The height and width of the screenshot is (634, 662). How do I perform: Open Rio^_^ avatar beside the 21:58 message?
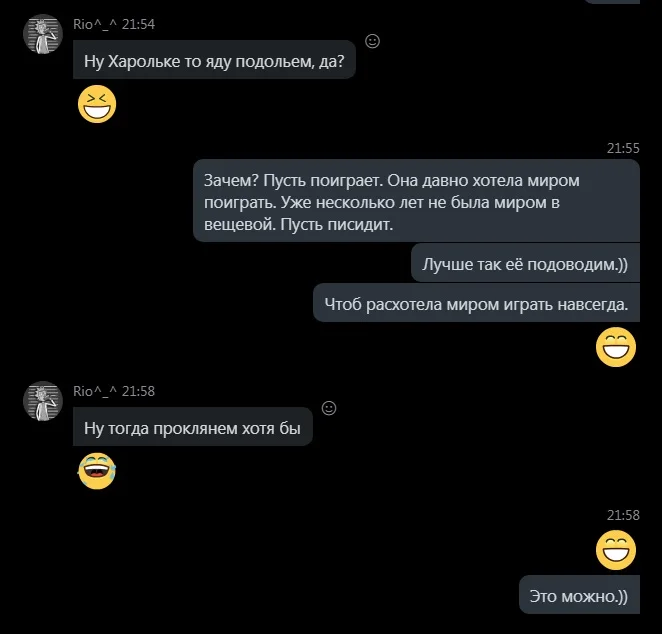point(43,401)
